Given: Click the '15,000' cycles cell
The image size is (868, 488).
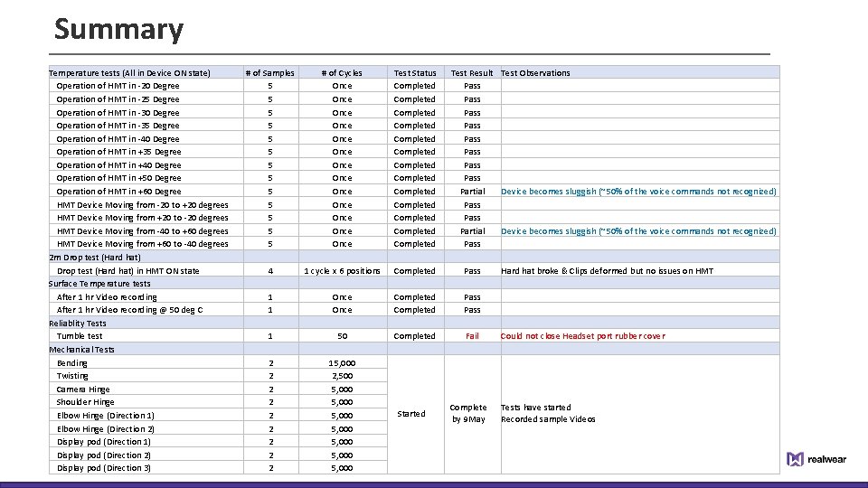Looking at the screenshot, I should (342, 363).
